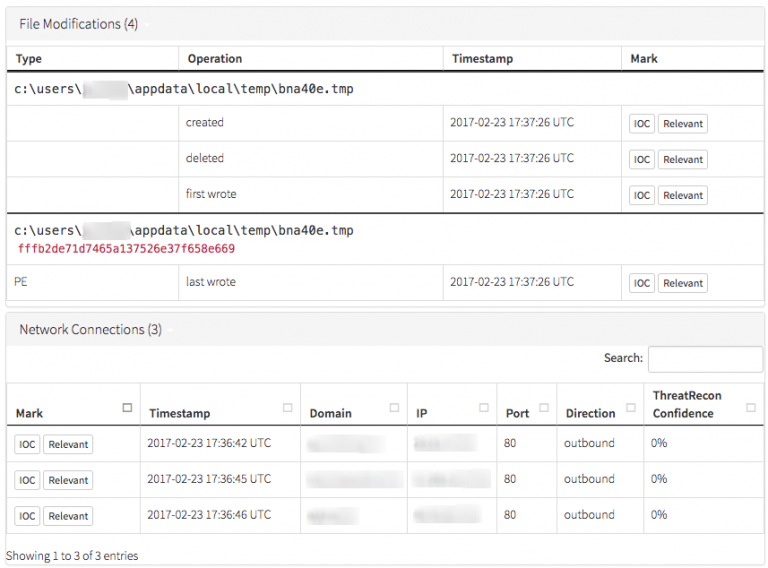Mark the 'first wrote' row as IOC

[x=642, y=196]
